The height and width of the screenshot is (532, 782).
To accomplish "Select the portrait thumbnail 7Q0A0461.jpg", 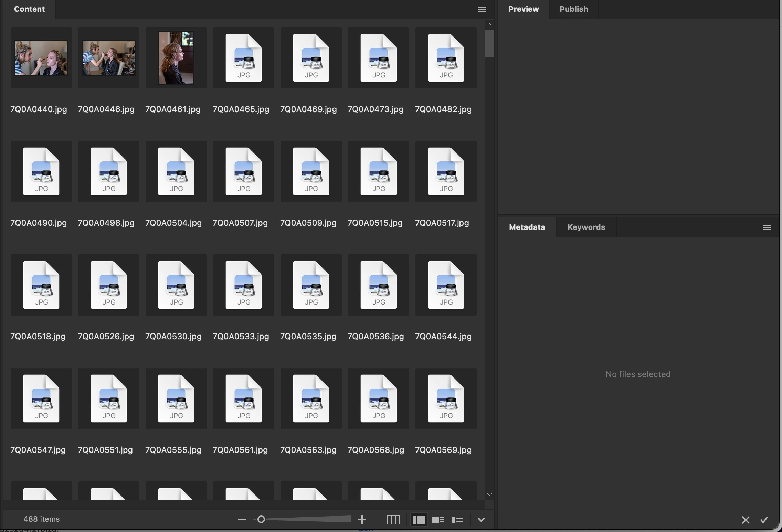I will [176, 58].
